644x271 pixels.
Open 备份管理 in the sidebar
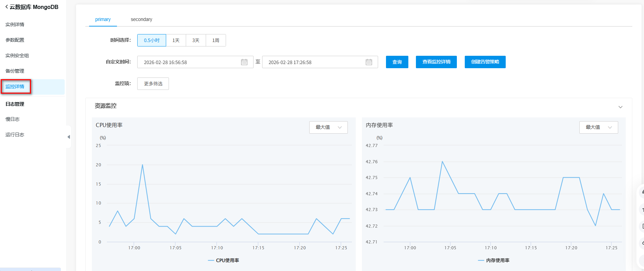(15, 71)
